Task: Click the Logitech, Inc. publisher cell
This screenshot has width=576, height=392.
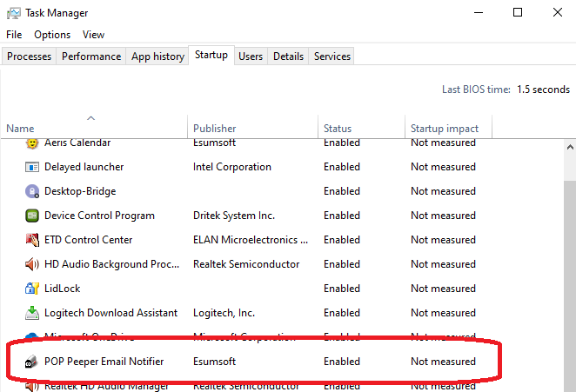Action: tap(224, 313)
